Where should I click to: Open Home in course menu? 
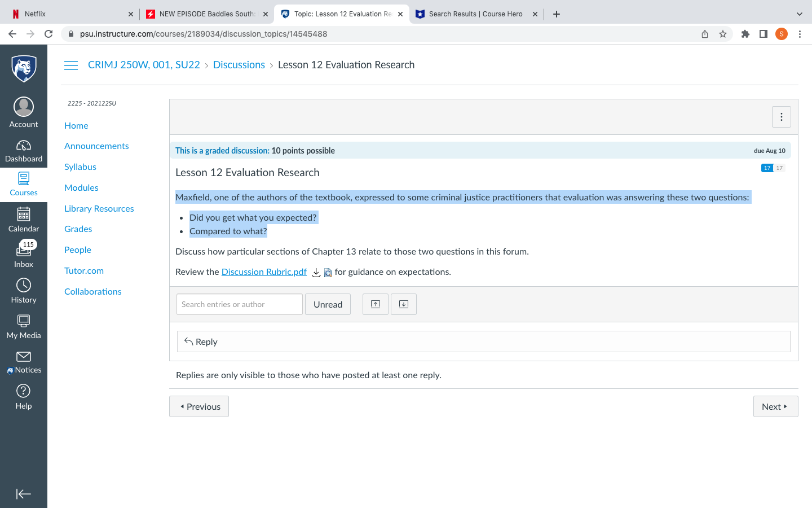coord(76,125)
